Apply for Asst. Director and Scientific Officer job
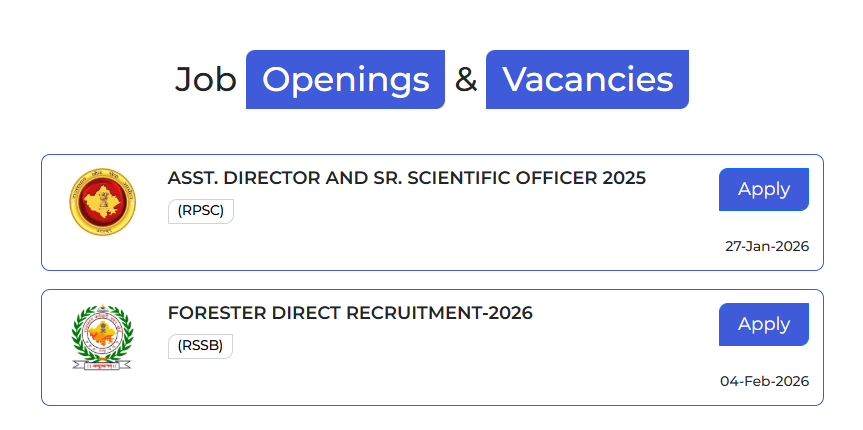Viewport: 863px width, 430px height. click(x=763, y=189)
